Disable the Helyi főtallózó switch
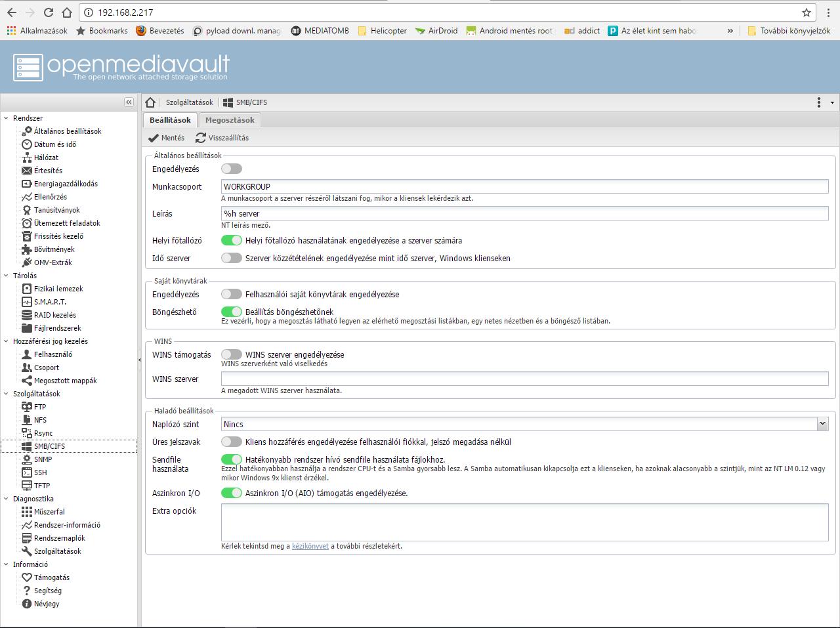Viewport: 840px width, 628px height. 232,241
